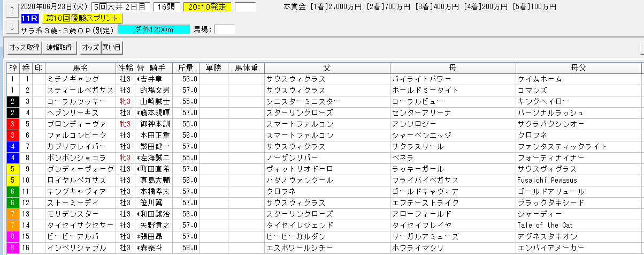Click the empty box next to 20:10発走
This screenshot has height=255, width=644.
245,7
